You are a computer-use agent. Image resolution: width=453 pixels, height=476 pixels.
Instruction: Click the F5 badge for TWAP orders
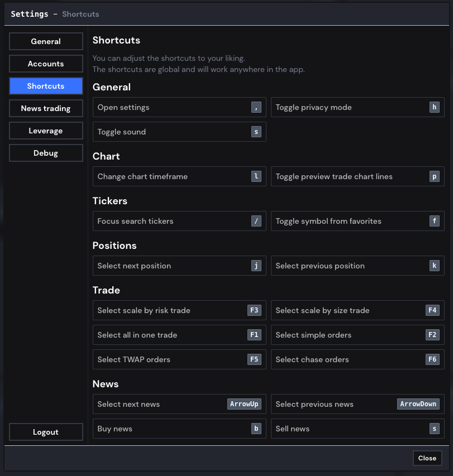pos(254,359)
